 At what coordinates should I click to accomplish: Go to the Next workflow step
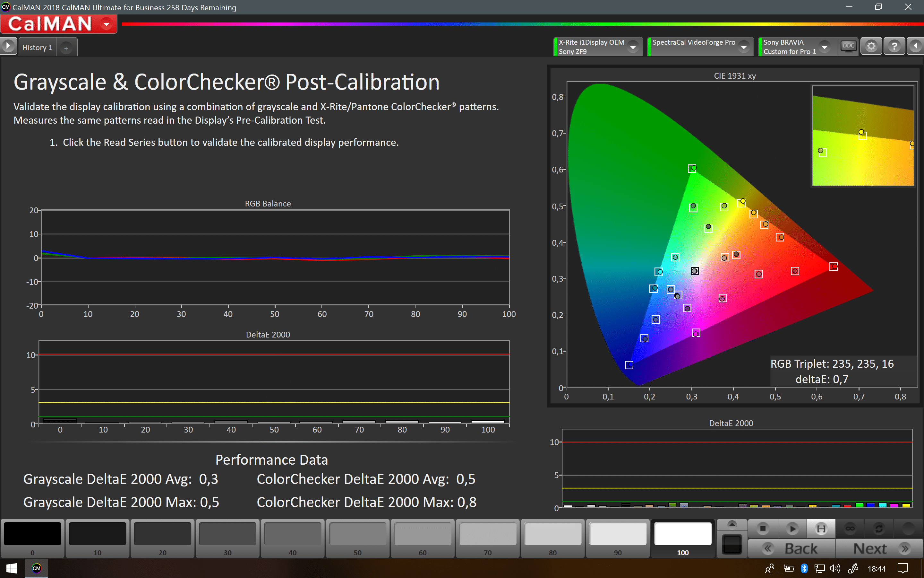pyautogui.click(x=880, y=549)
